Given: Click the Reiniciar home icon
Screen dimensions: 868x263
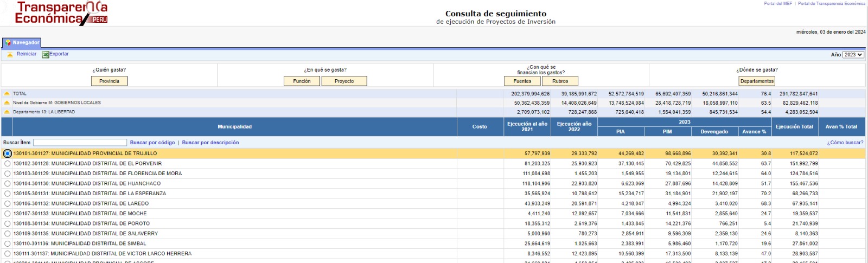Looking at the screenshot, I should 10,54.
